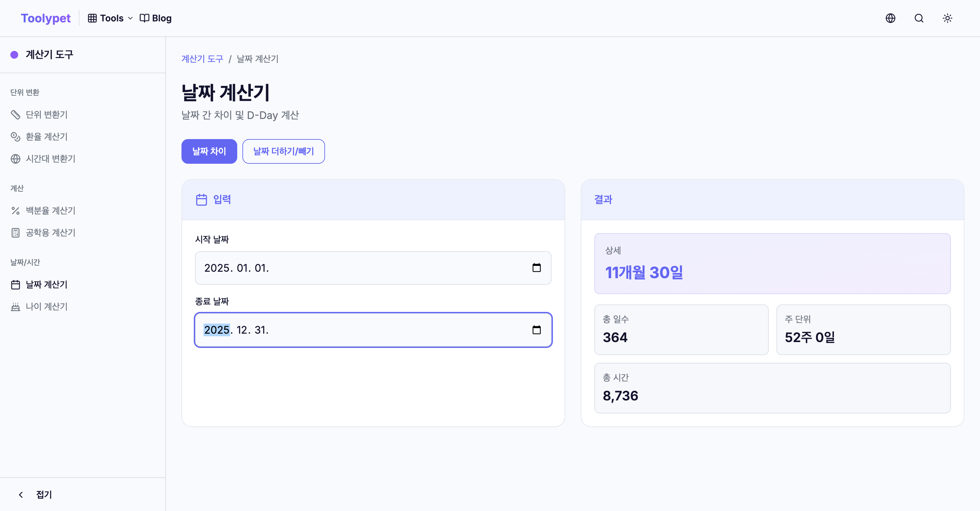The image size is (980, 511).
Task: Toggle the light/dark theme sun icon
Action: [947, 18]
